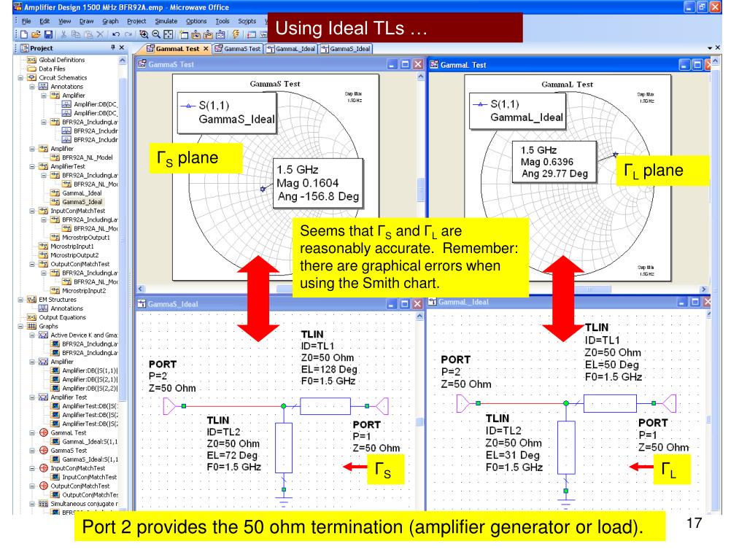Click the View All fit-to-window icon

(169, 34)
